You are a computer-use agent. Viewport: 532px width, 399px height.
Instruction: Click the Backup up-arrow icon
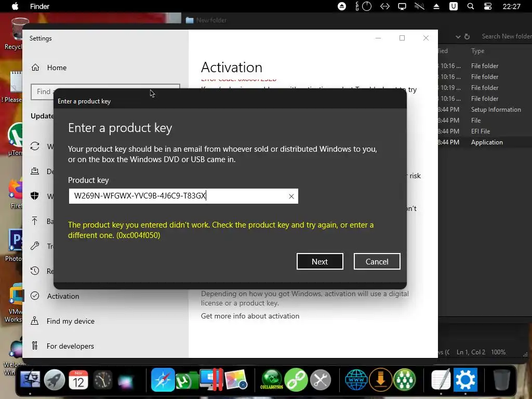(x=35, y=221)
